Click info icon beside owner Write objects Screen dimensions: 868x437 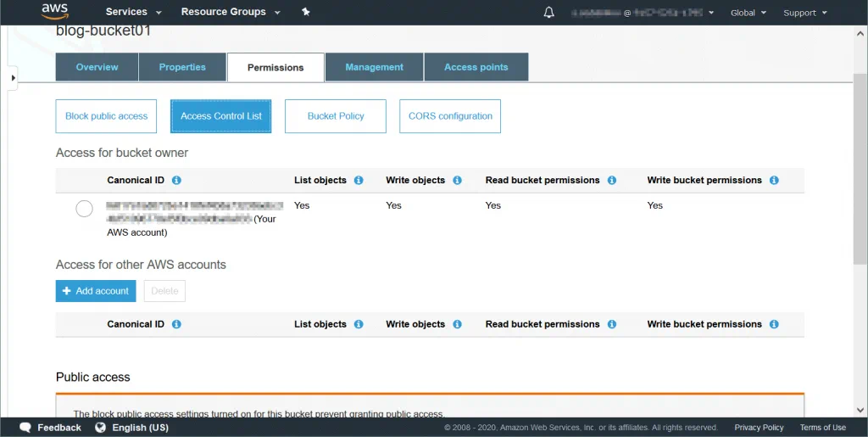tap(458, 181)
